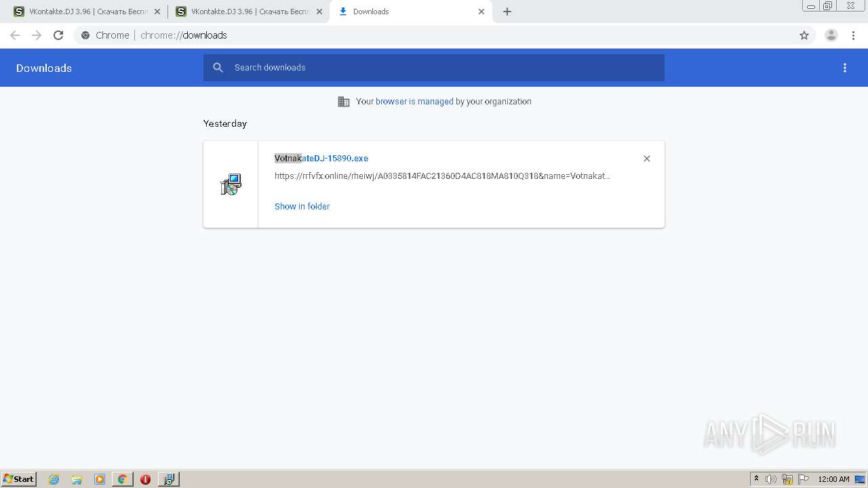Close the second VKontakte.DJ tab
Screen dimensions: 868x488
point(319,12)
